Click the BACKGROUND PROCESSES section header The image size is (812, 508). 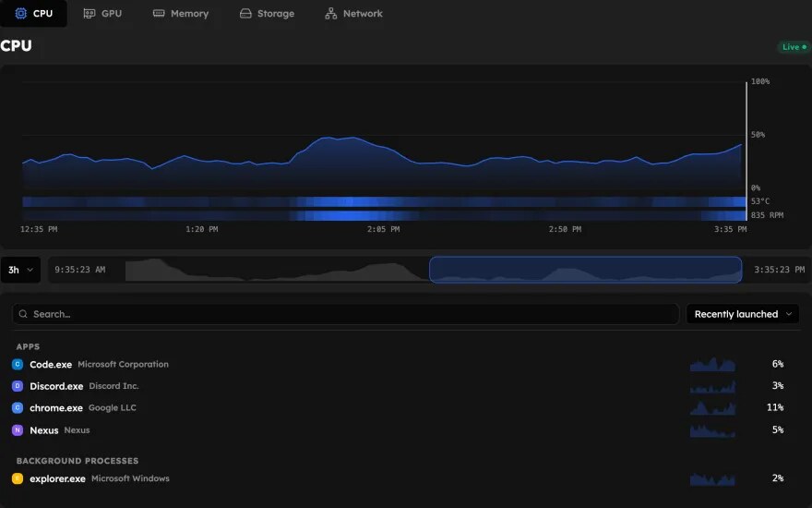[x=78, y=461]
